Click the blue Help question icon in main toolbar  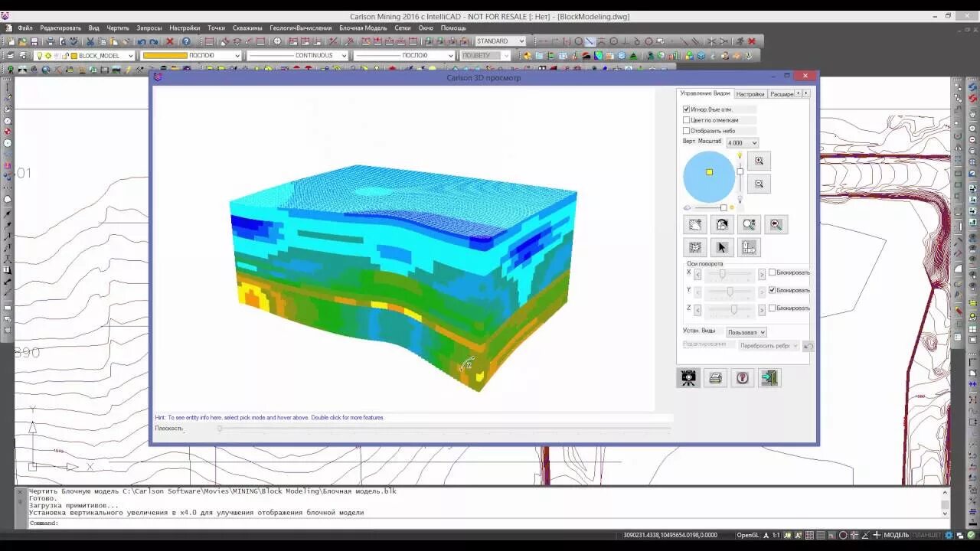point(186,41)
